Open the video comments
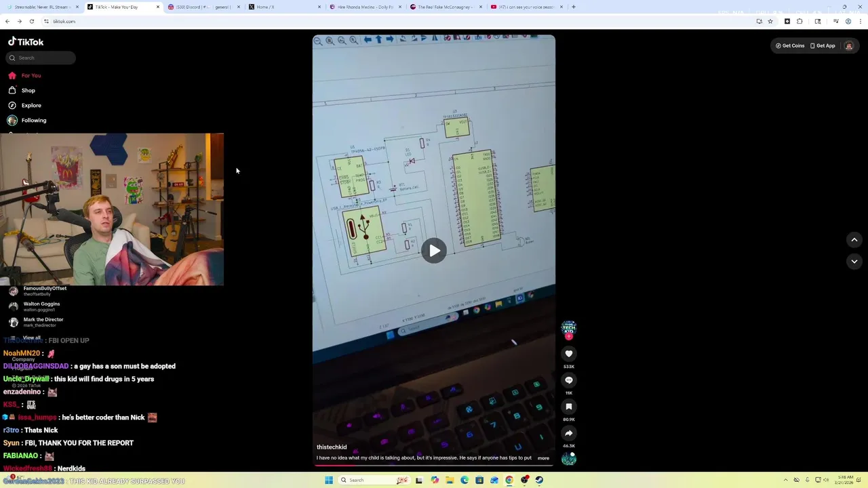 click(x=569, y=380)
